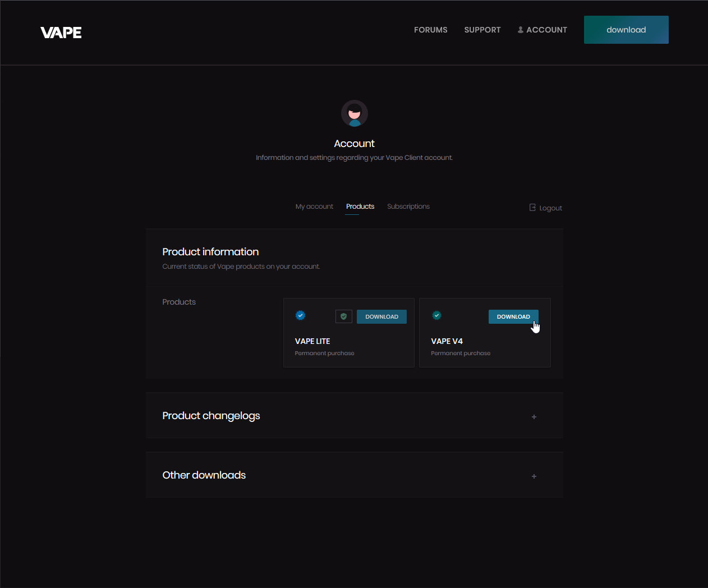This screenshot has width=708, height=588.
Task: Download Vape Lite
Action: [381, 316]
